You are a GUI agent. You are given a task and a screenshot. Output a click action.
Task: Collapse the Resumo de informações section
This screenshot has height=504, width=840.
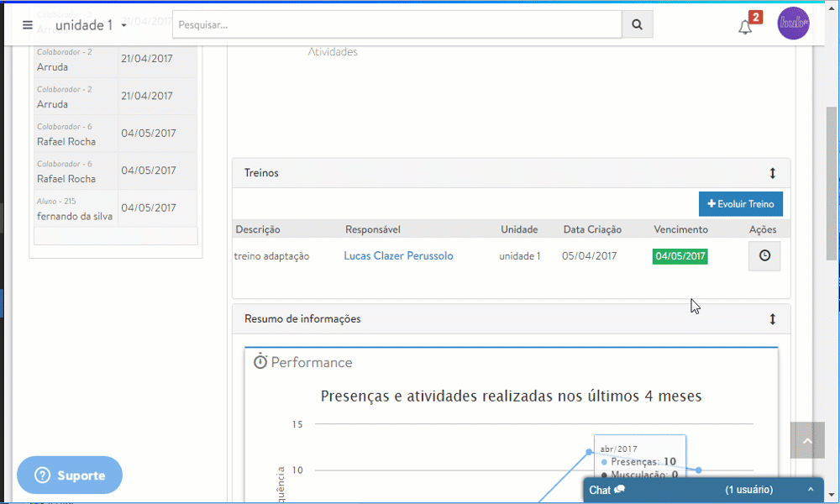pos(772,318)
